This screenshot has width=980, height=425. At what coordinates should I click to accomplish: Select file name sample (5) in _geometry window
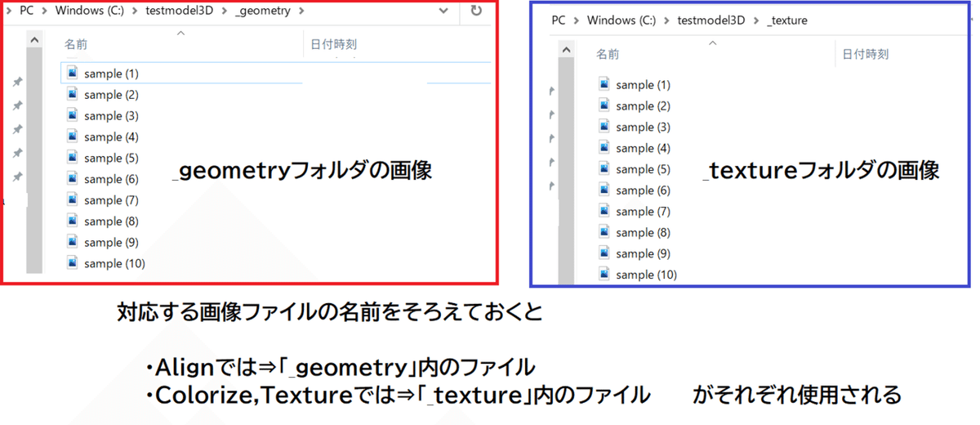point(111,158)
